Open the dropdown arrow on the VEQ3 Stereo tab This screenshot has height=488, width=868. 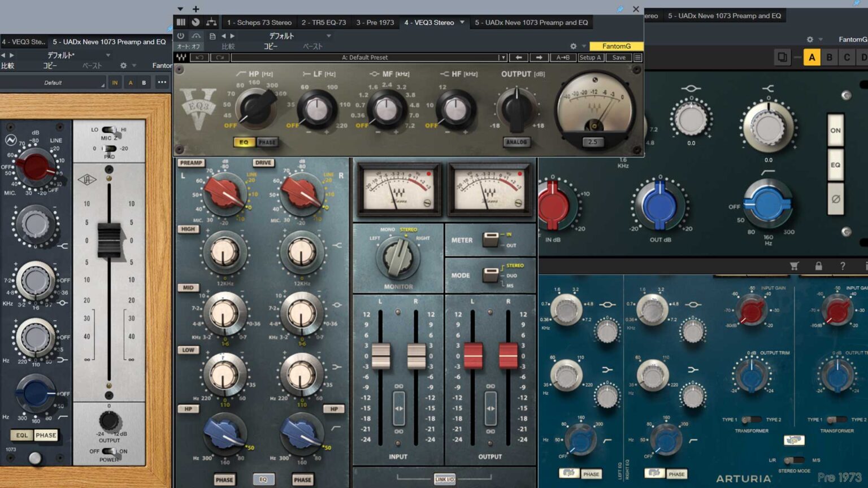pyautogui.click(x=462, y=23)
